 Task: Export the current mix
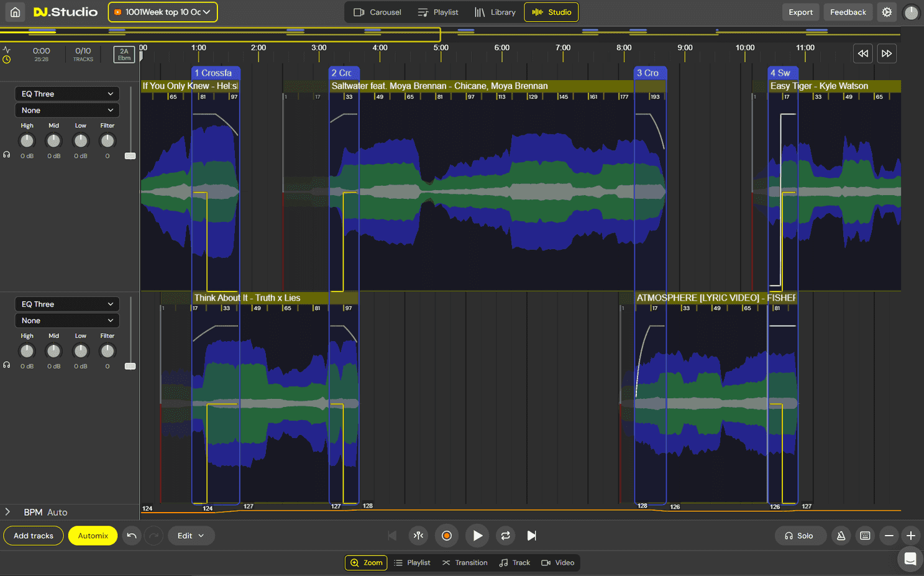(800, 12)
